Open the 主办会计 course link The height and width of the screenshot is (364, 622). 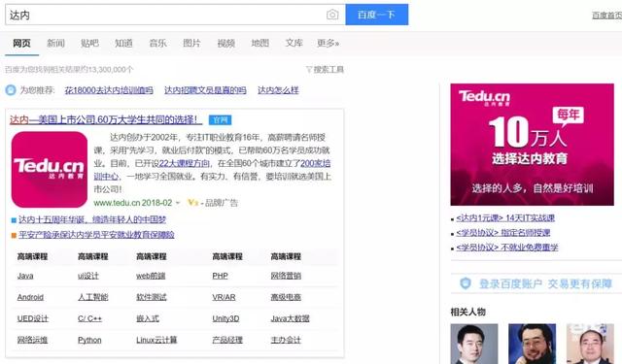286,340
